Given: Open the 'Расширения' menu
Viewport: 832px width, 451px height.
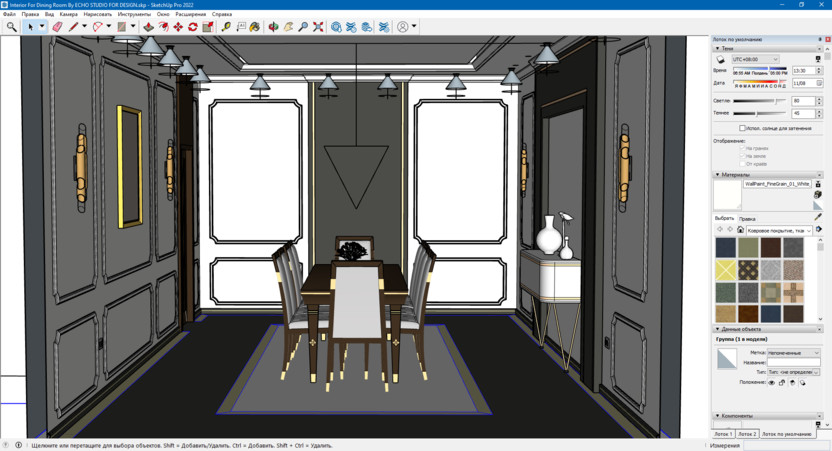Looking at the screenshot, I should (x=190, y=14).
